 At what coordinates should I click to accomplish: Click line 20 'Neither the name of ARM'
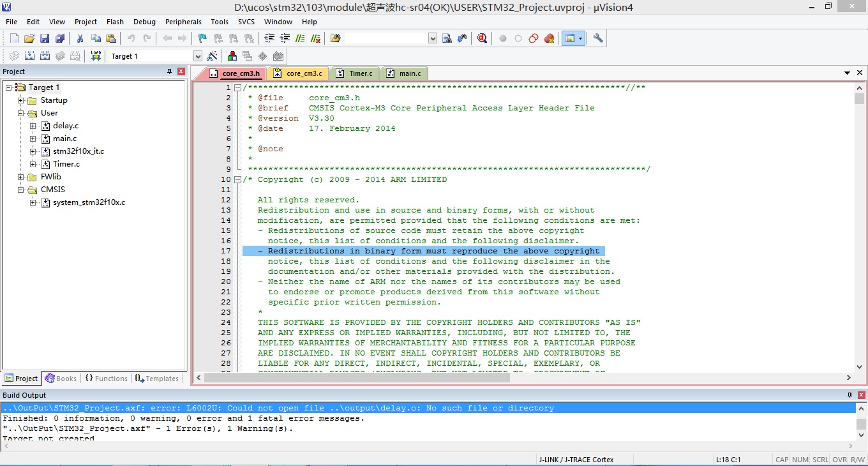439,282
